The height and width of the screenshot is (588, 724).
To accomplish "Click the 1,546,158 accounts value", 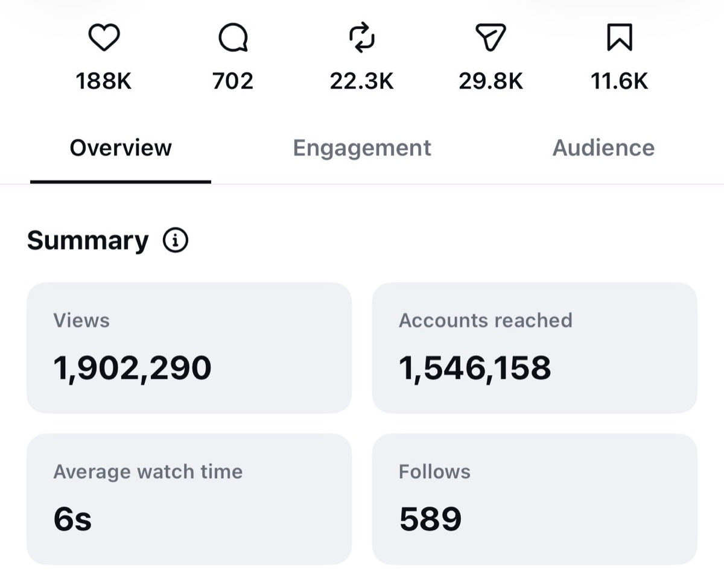I will [x=475, y=368].
